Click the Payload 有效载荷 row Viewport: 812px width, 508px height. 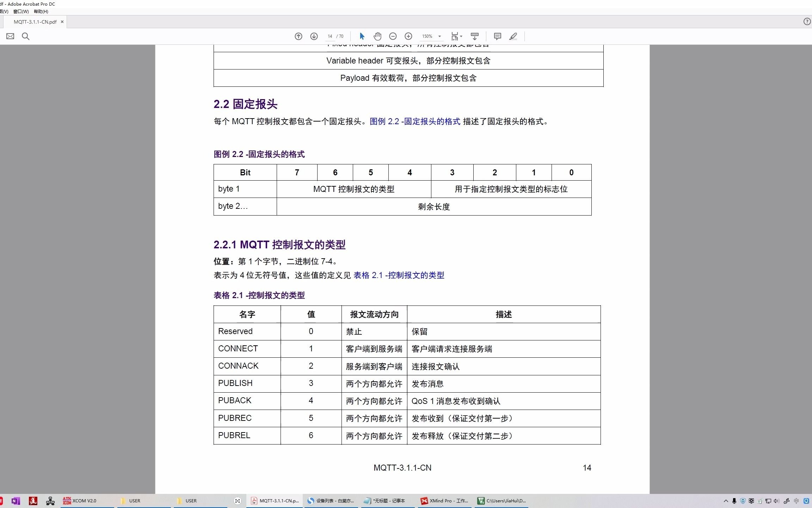coord(408,78)
